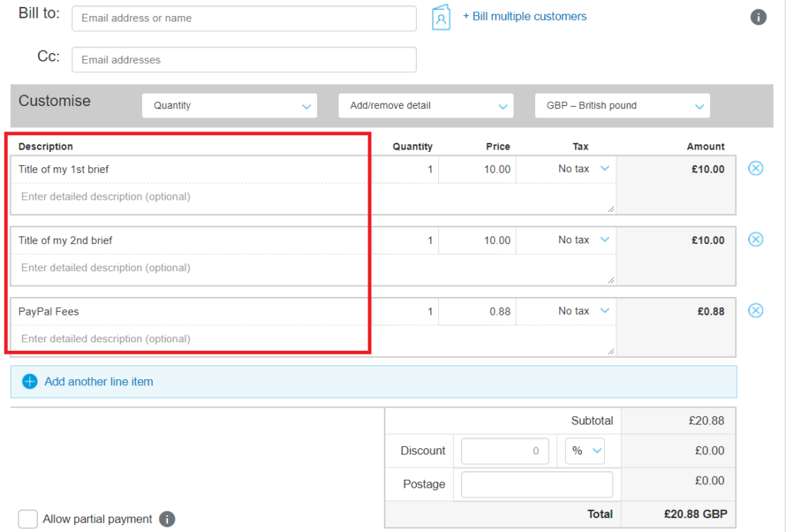Select the price field for PayPal Fees
Screen dimensions: 786x532
pyautogui.click(x=477, y=312)
